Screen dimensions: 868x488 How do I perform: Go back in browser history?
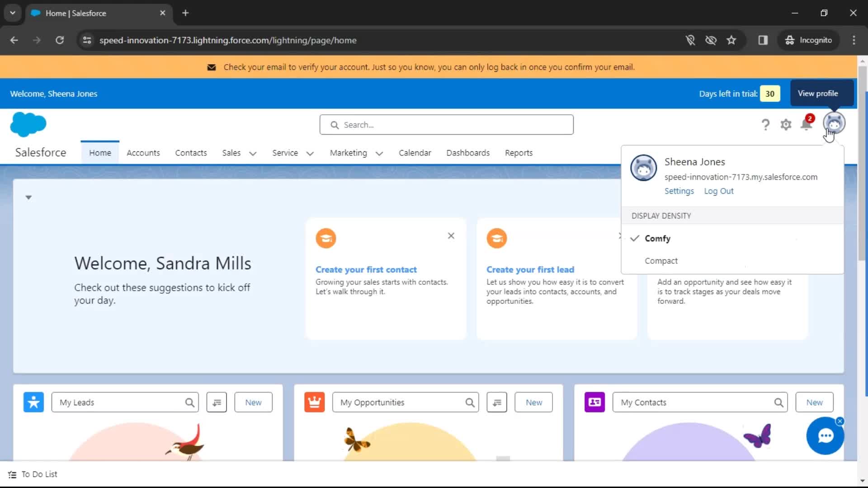(14, 40)
